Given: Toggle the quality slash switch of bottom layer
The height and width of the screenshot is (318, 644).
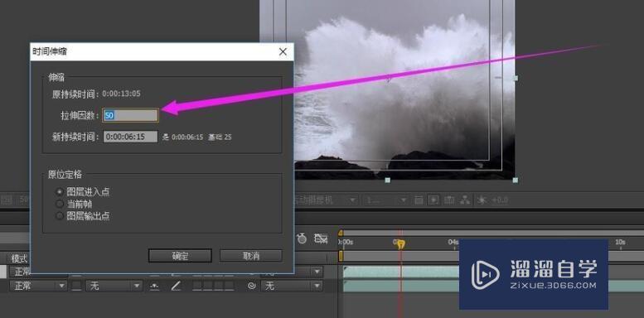Looking at the screenshot, I should [176, 286].
